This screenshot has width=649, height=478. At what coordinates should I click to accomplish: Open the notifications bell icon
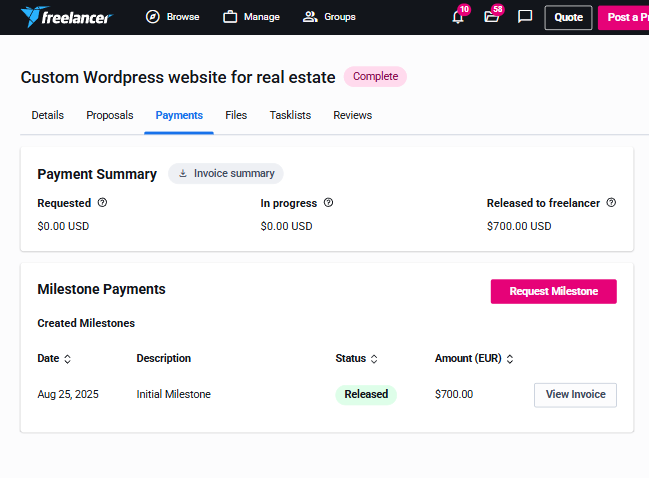coord(458,17)
